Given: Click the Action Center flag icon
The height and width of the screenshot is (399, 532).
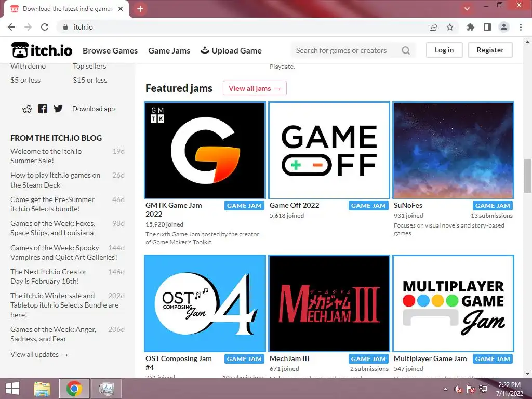Looking at the screenshot, I should click(x=471, y=389).
